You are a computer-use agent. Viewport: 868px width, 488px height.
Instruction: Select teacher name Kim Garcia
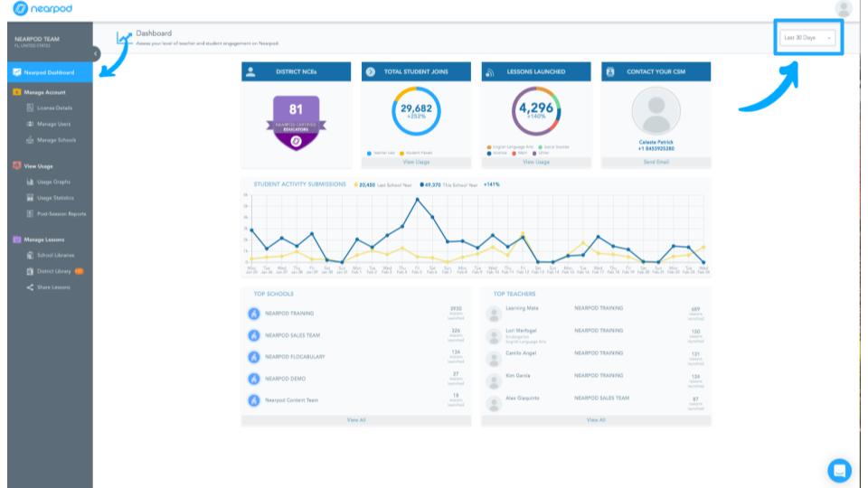click(x=518, y=376)
